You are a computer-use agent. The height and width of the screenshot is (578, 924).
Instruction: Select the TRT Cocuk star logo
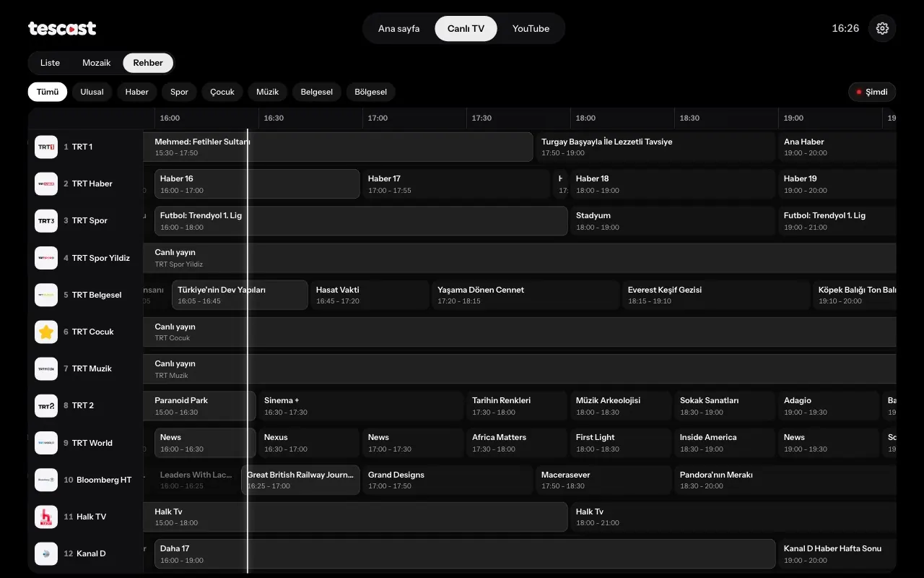click(46, 332)
